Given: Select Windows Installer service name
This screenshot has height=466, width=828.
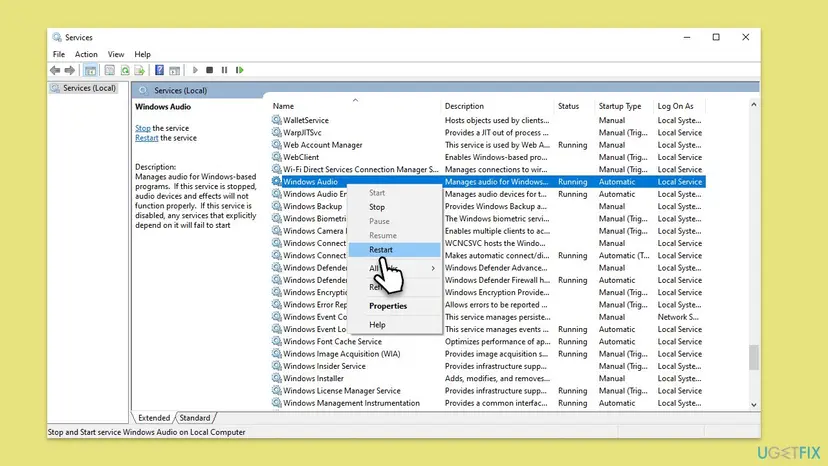Looking at the screenshot, I should click(313, 378).
